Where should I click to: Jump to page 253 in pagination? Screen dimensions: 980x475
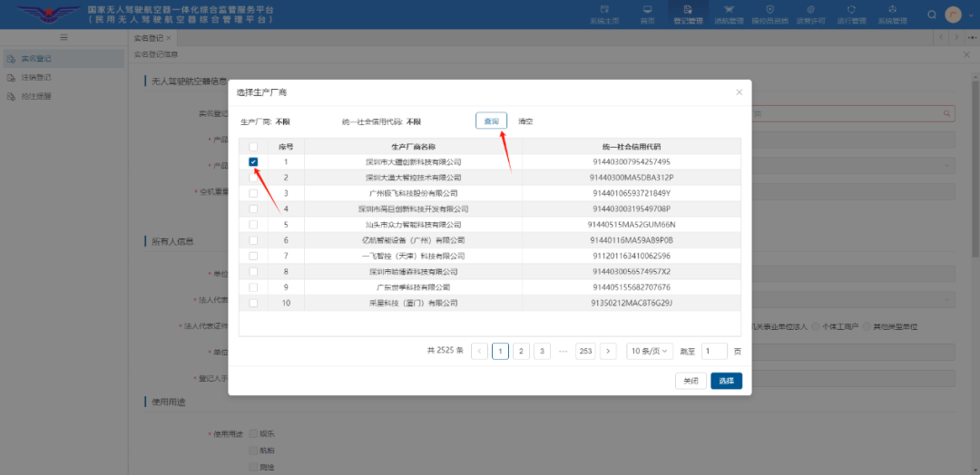pos(585,351)
